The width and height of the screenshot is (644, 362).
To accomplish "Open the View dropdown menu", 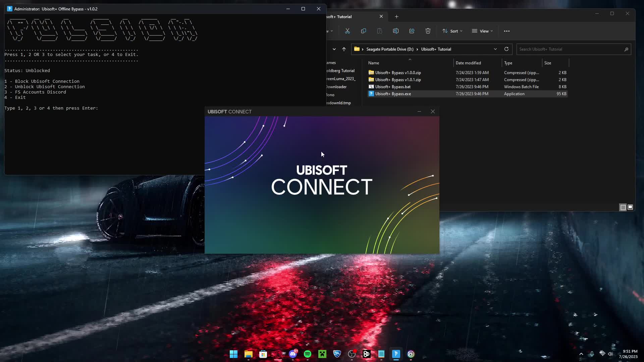I will (x=482, y=31).
